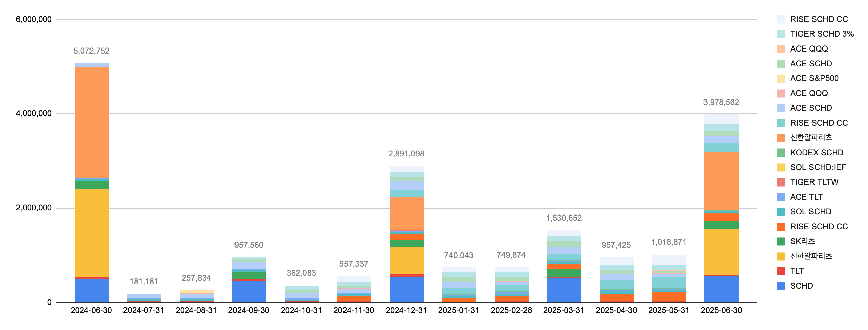Click the TIGER TLTW legend swatch
868x330 pixels.
tap(781, 182)
